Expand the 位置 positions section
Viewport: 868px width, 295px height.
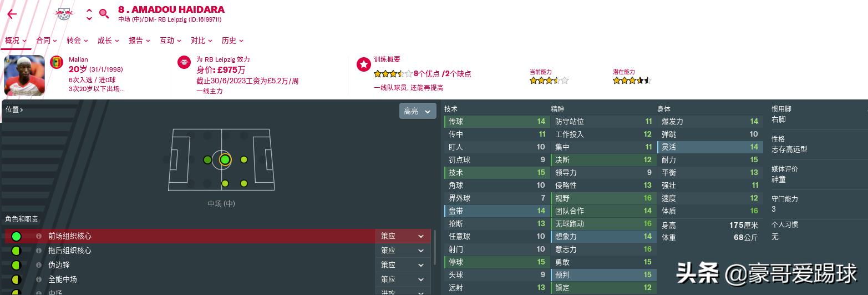click(x=14, y=109)
